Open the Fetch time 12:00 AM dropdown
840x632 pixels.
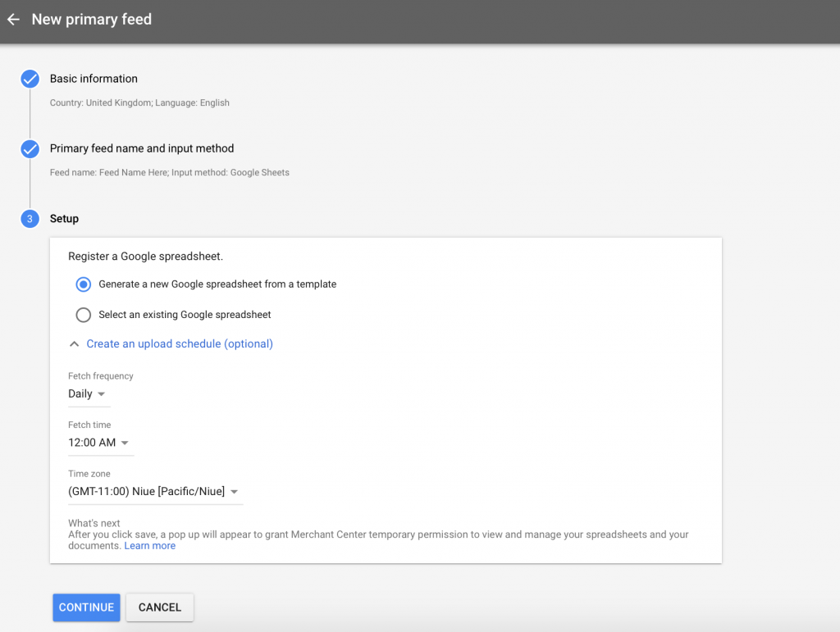pos(101,443)
